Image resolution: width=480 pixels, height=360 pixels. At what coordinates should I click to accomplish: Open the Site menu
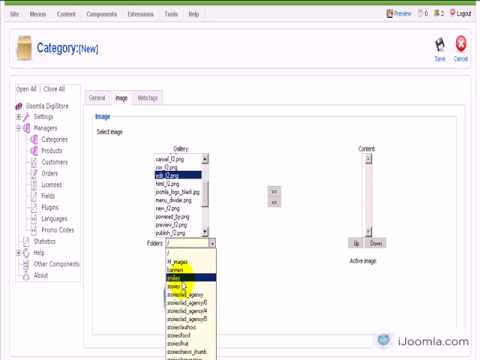[15, 14]
